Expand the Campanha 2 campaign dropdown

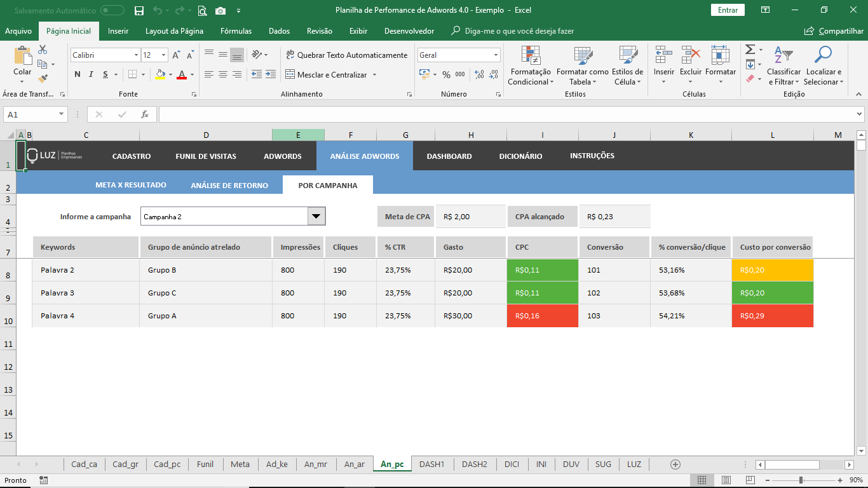[x=316, y=217]
